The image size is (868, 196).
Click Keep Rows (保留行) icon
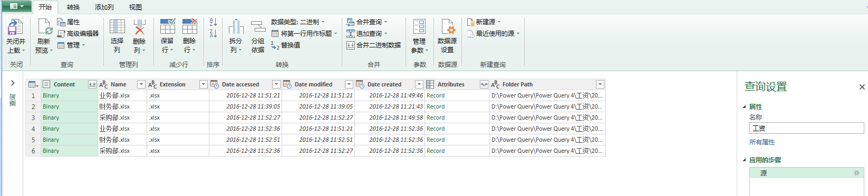(168, 26)
